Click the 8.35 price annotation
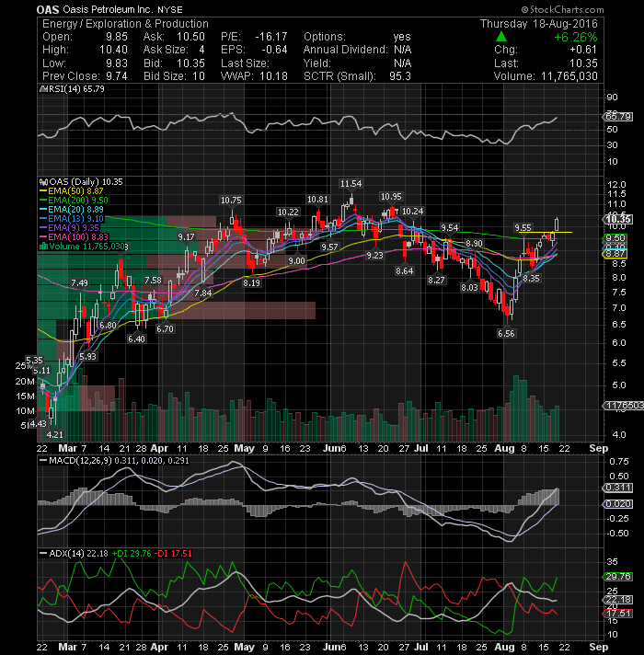 (531, 278)
